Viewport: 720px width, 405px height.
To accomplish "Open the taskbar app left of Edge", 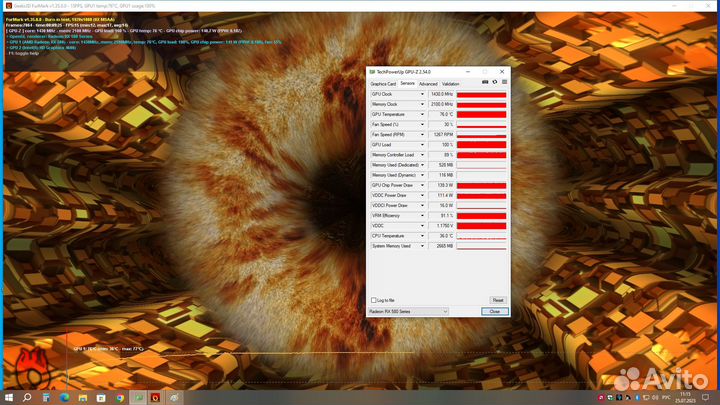I will click(46, 398).
